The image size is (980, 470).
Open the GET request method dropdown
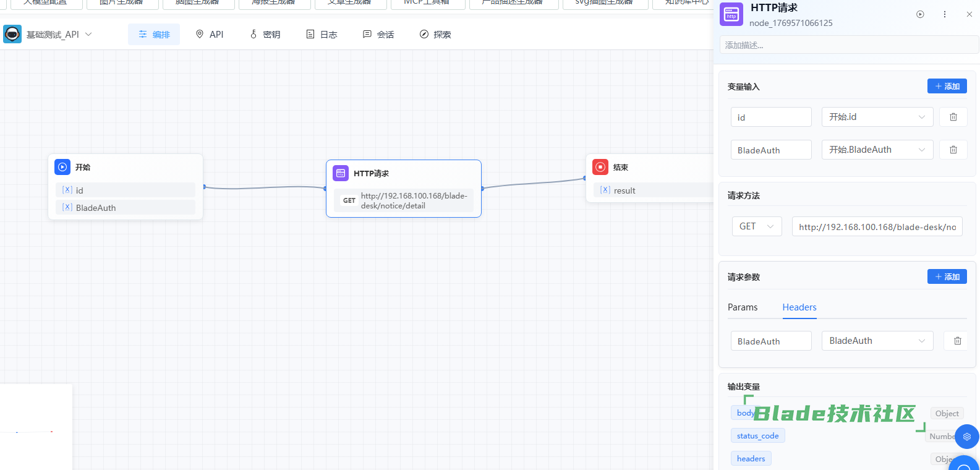756,226
